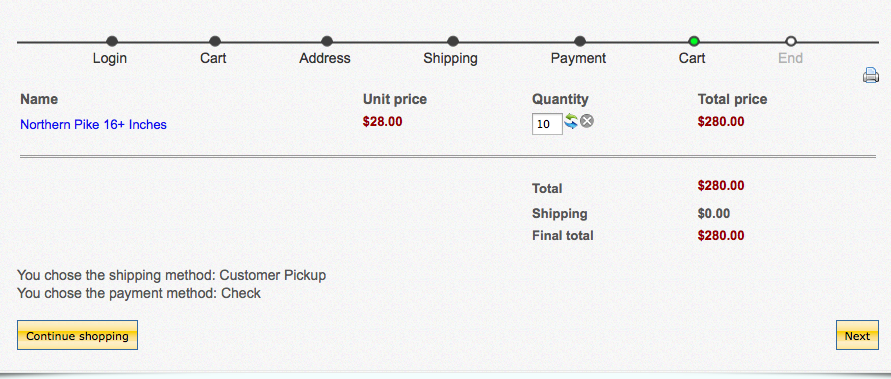891x379 pixels.
Task: Click the Next button
Action: [857, 335]
